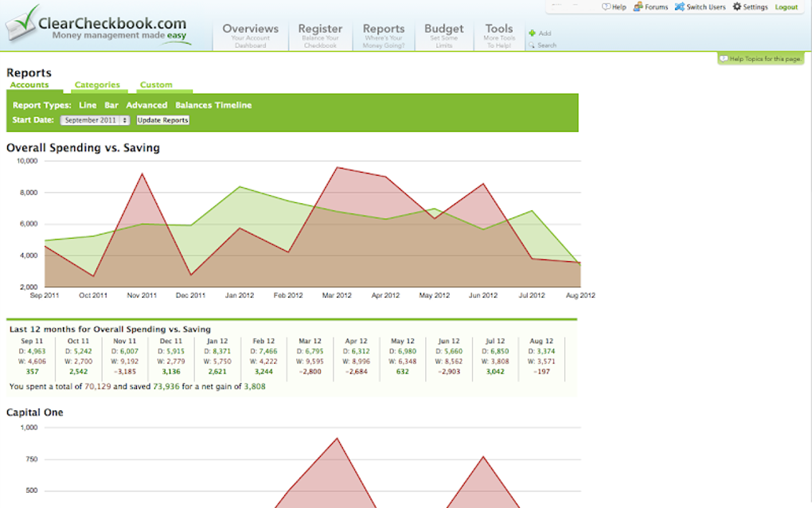The height and width of the screenshot is (508, 812).
Task: Click the Add link text
Action: (x=545, y=33)
